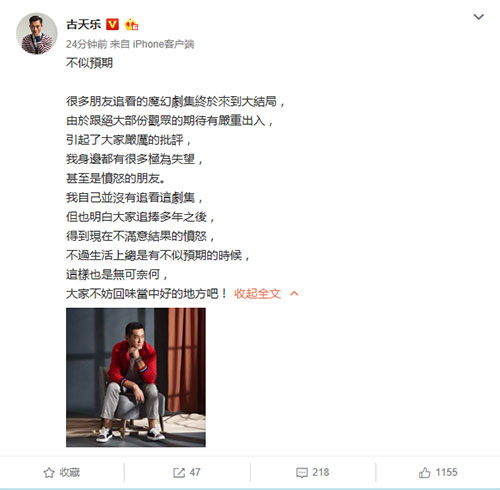Open the 218 comments count

point(321,472)
